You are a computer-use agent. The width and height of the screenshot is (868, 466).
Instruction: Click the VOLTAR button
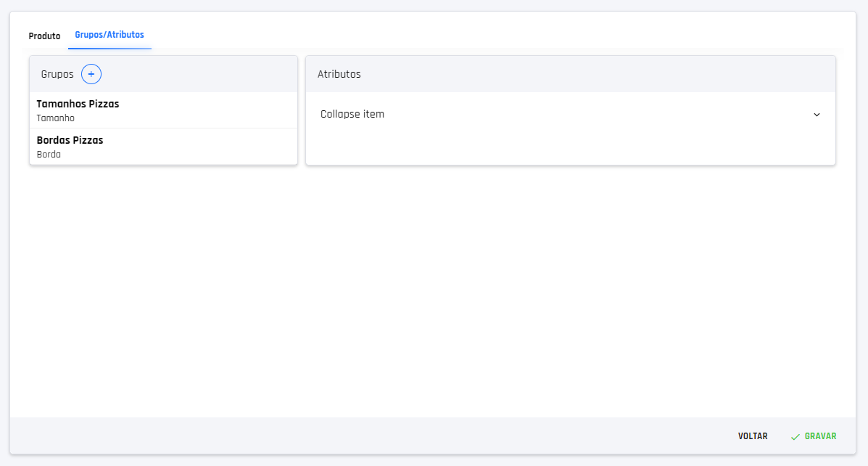(753, 436)
